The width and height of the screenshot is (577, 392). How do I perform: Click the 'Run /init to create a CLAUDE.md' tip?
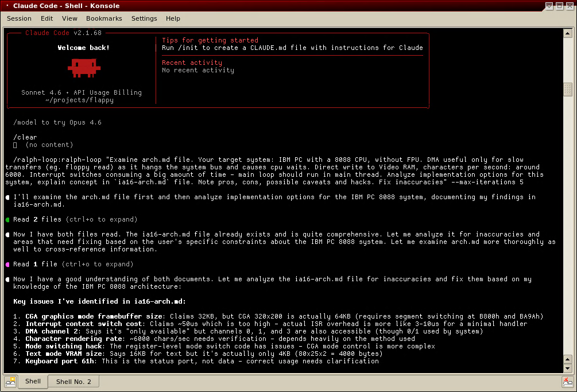point(293,48)
